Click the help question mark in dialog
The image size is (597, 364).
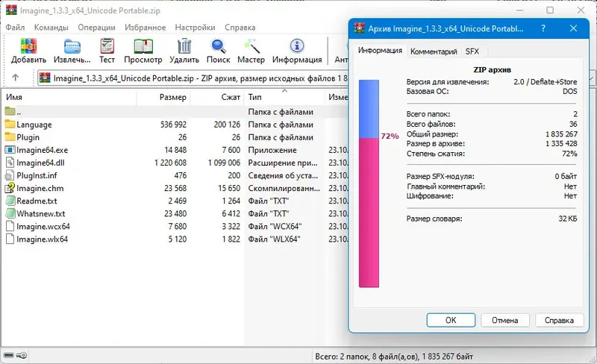click(543, 28)
